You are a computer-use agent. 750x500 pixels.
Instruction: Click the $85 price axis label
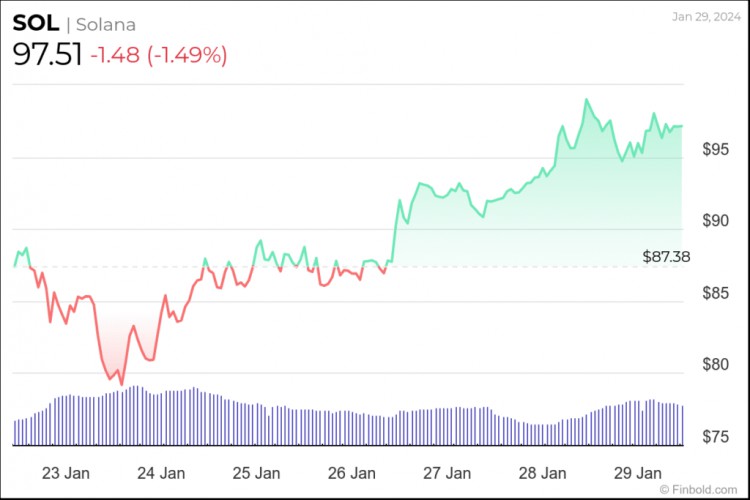click(x=716, y=293)
